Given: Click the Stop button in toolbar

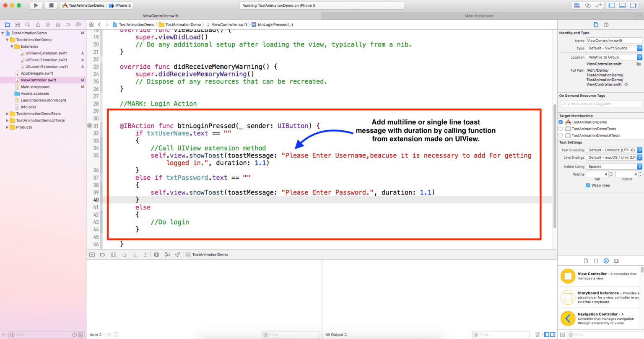Looking at the screenshot, I should (51, 5).
